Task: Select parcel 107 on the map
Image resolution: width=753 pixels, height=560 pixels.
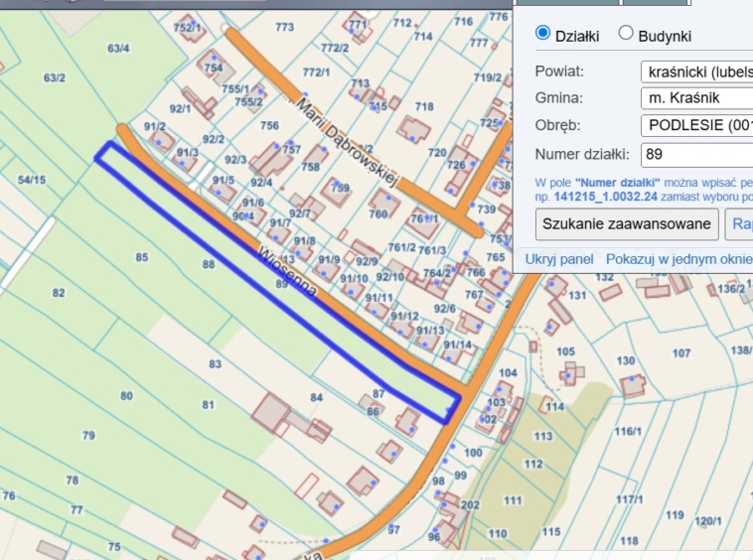Action: (x=681, y=353)
